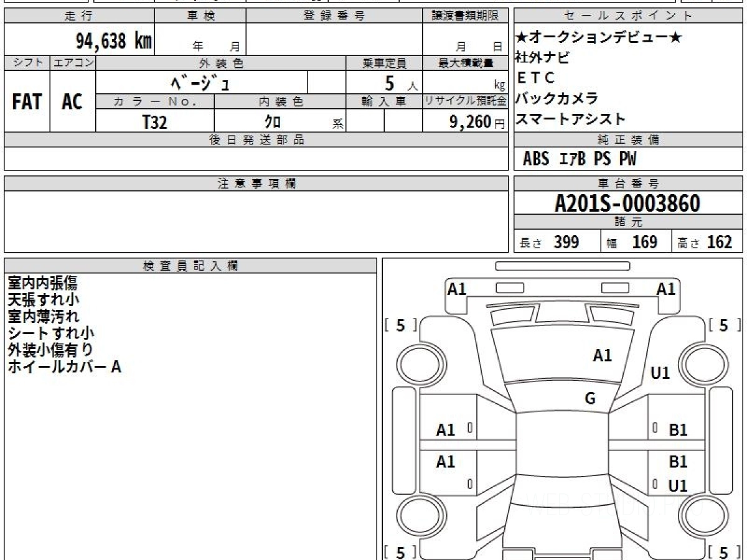
Task: Select the ★オークションデビュー★ line
Action: point(599,37)
